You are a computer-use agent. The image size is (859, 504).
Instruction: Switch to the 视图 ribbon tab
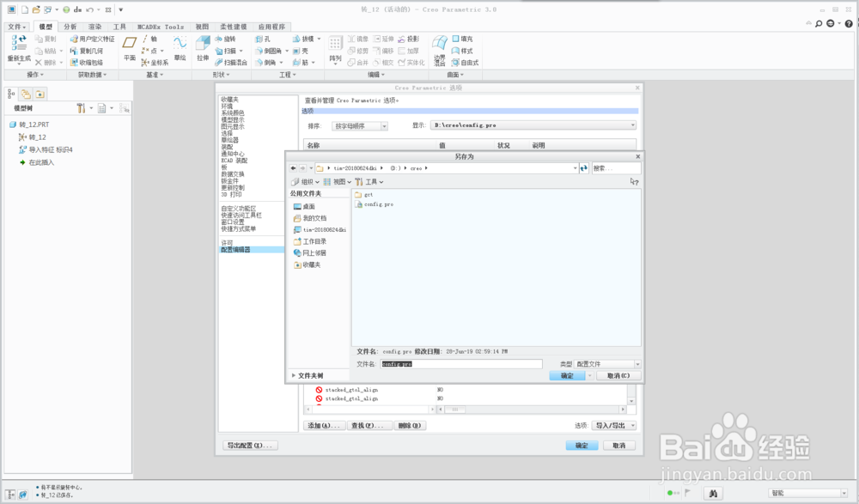click(202, 27)
